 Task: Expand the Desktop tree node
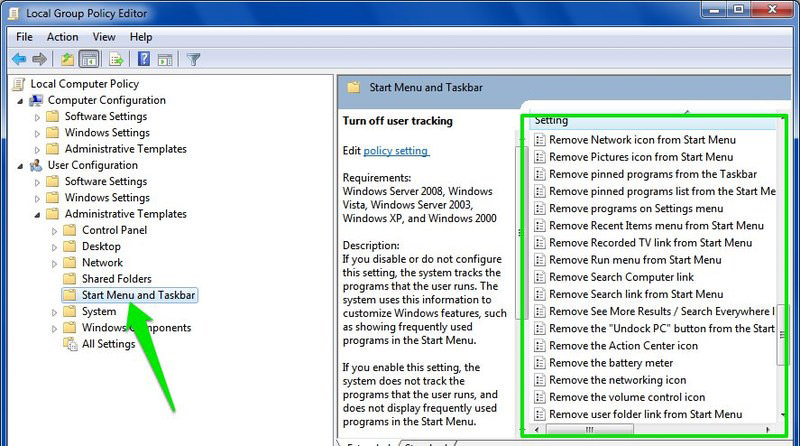click(x=55, y=247)
